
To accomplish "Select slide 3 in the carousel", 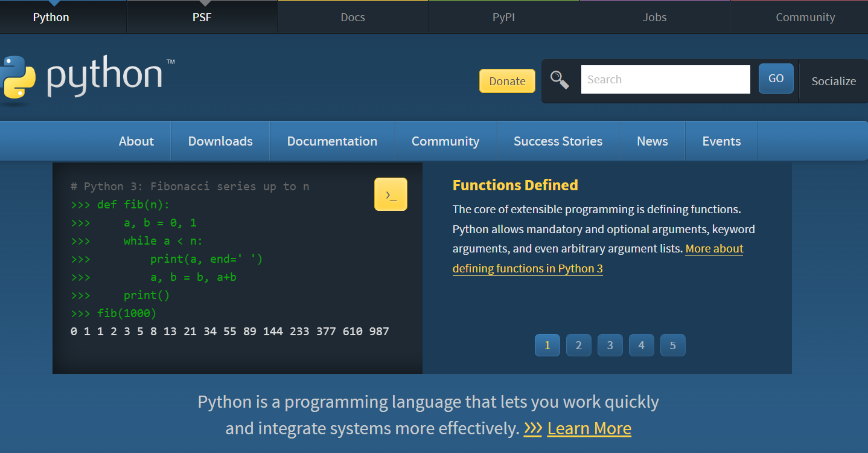I will 610,345.
